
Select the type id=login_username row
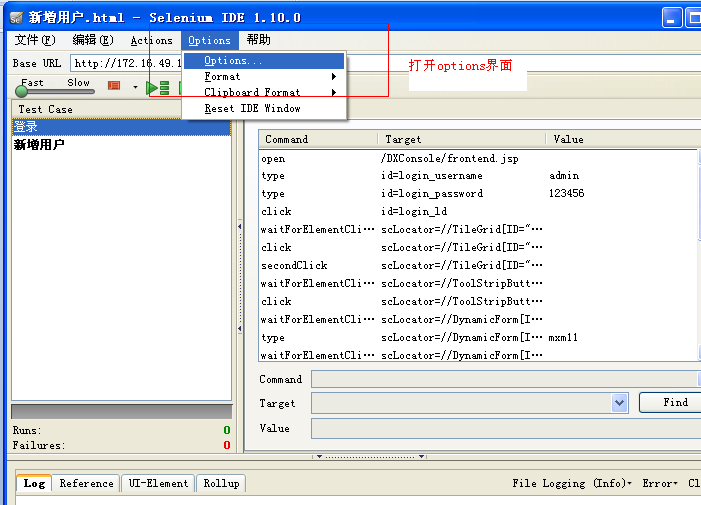[x=478, y=176]
